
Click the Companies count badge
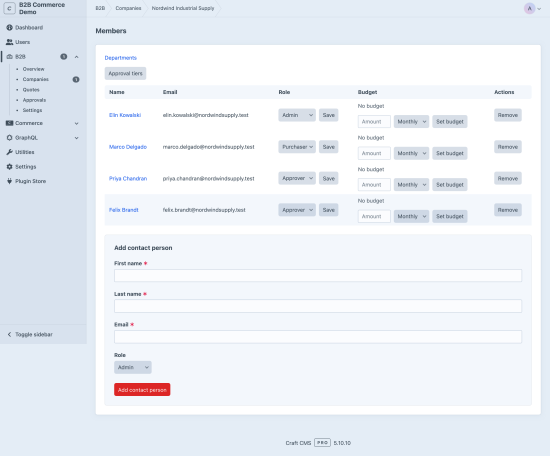(x=76, y=79)
